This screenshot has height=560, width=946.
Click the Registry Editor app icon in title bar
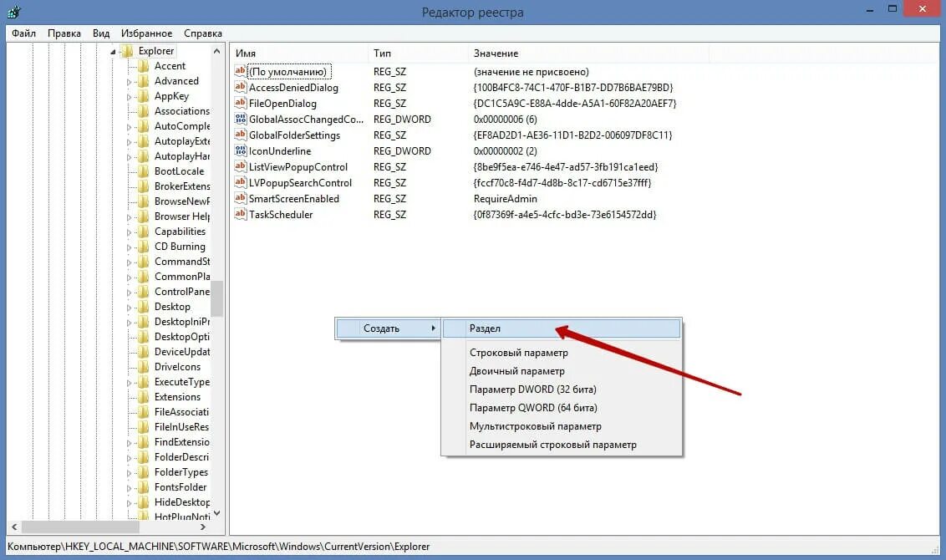13,12
